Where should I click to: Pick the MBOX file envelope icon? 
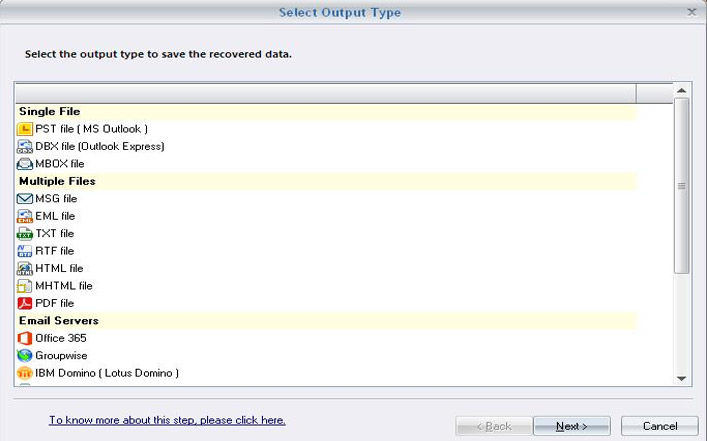click(24, 164)
